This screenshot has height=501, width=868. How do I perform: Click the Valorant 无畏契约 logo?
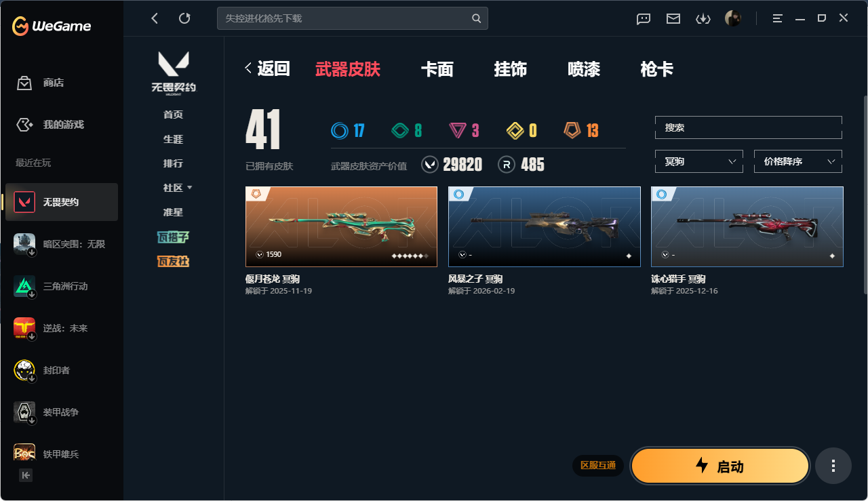point(174,73)
